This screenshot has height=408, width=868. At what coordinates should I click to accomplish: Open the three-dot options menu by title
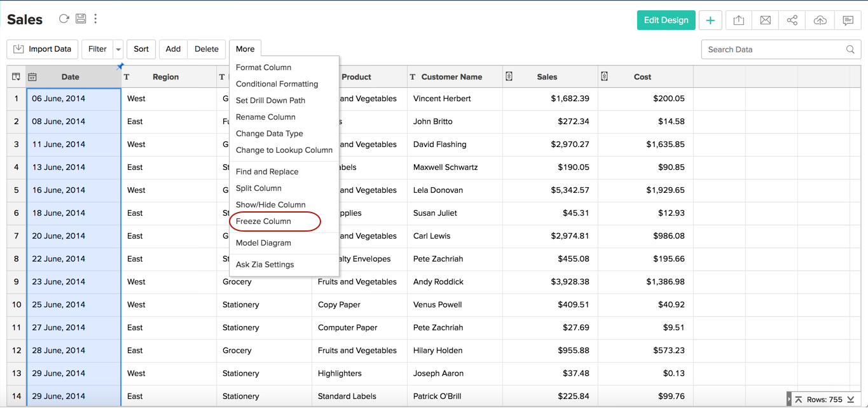pyautogui.click(x=96, y=19)
